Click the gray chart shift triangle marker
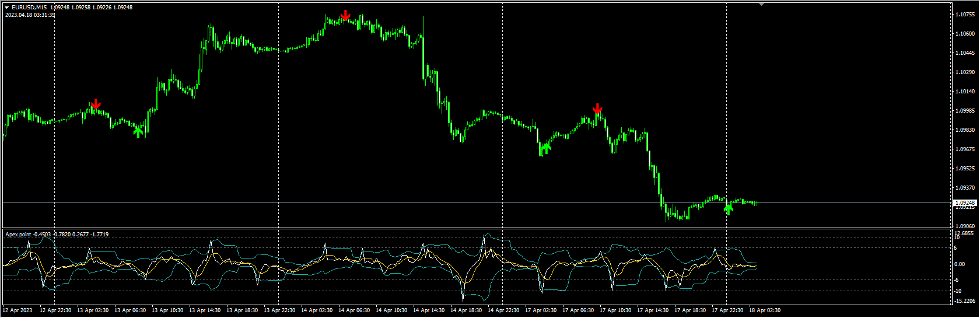980x318 pixels. tap(761, 4)
